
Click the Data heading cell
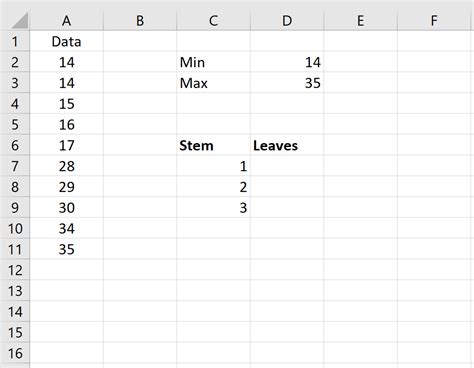(67, 41)
